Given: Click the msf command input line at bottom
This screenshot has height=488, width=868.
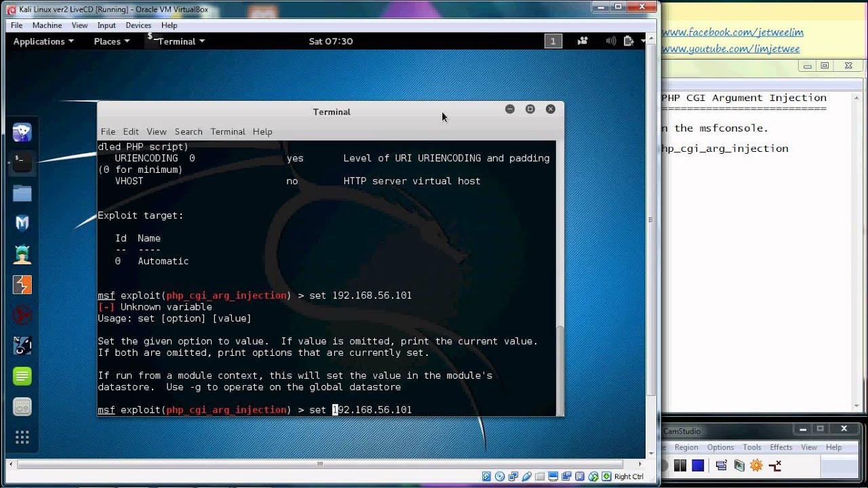Looking at the screenshot, I should [x=327, y=410].
